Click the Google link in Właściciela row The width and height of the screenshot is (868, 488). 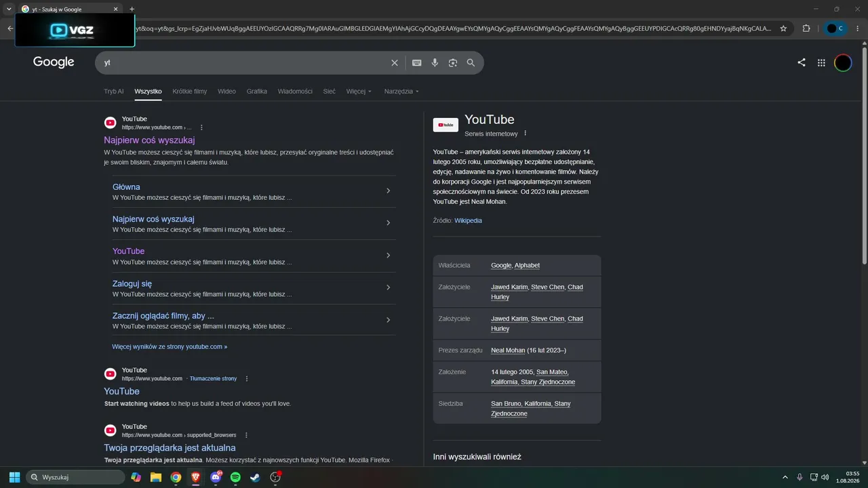coord(501,266)
